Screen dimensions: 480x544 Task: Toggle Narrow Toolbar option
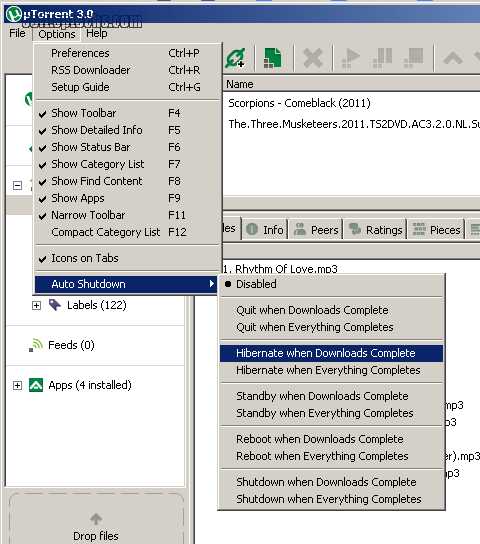pos(128,215)
